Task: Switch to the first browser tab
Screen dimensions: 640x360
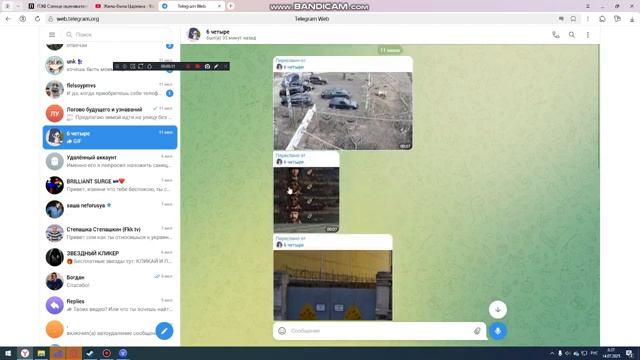Action: click(58, 6)
